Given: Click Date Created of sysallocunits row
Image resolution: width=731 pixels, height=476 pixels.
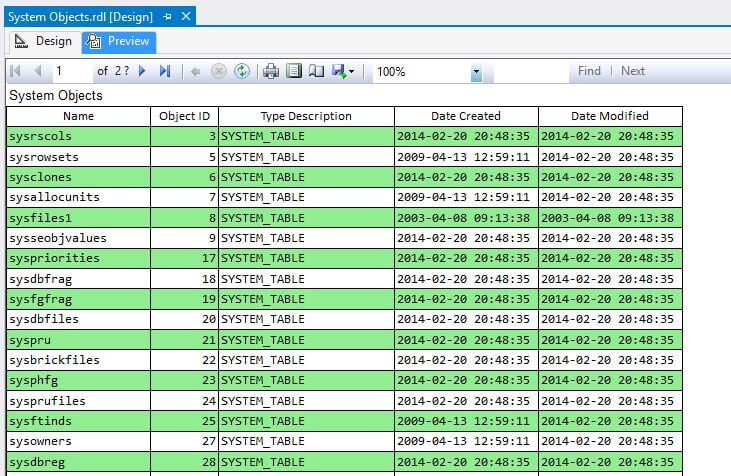Looking at the screenshot, I should pos(466,197).
